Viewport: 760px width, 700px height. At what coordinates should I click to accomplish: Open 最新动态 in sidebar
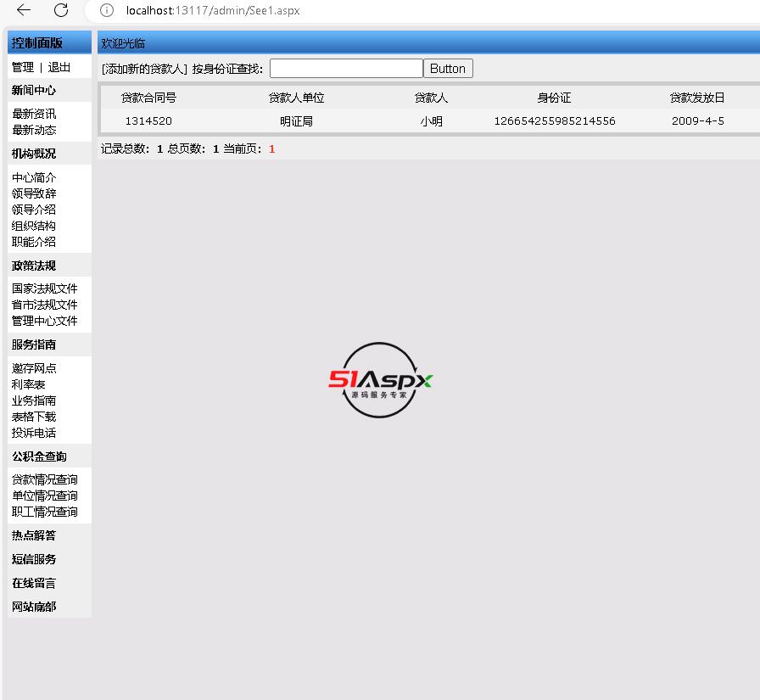34,130
